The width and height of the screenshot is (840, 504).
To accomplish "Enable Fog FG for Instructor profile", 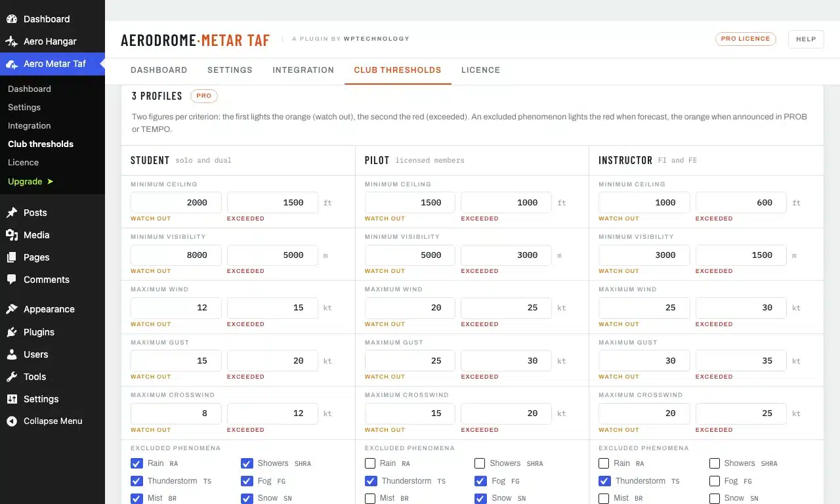I will (x=715, y=481).
